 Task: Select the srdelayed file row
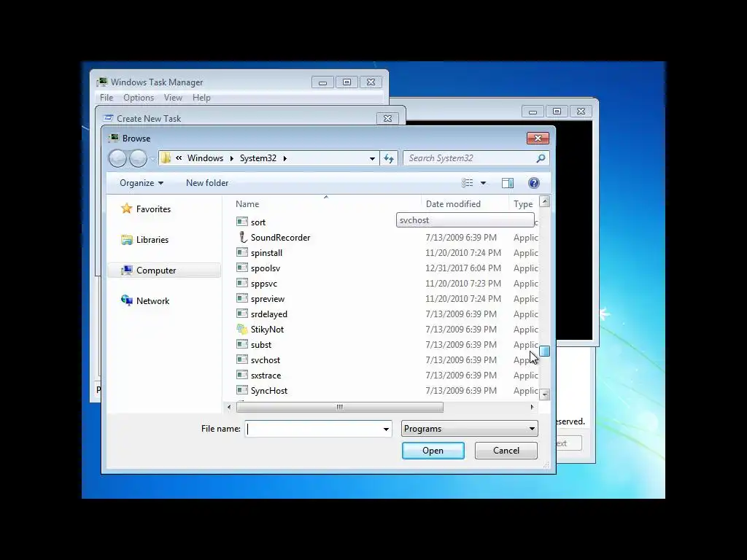[387, 314]
